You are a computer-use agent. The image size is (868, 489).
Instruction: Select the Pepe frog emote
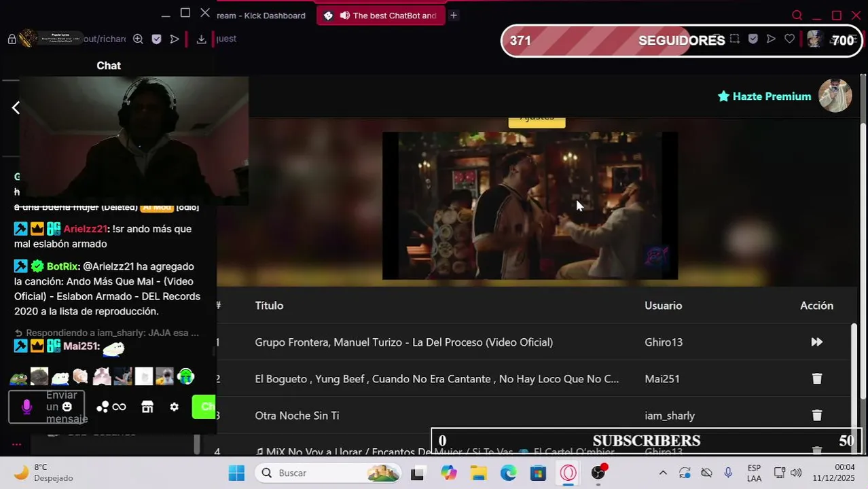(18, 376)
